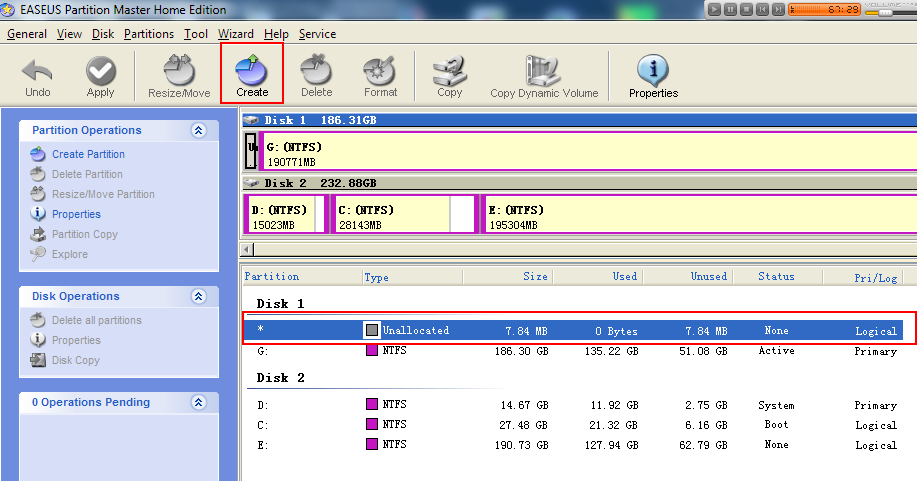
Task: Click the magenta NTFS swatch in G: row
Action: pyautogui.click(x=371, y=350)
